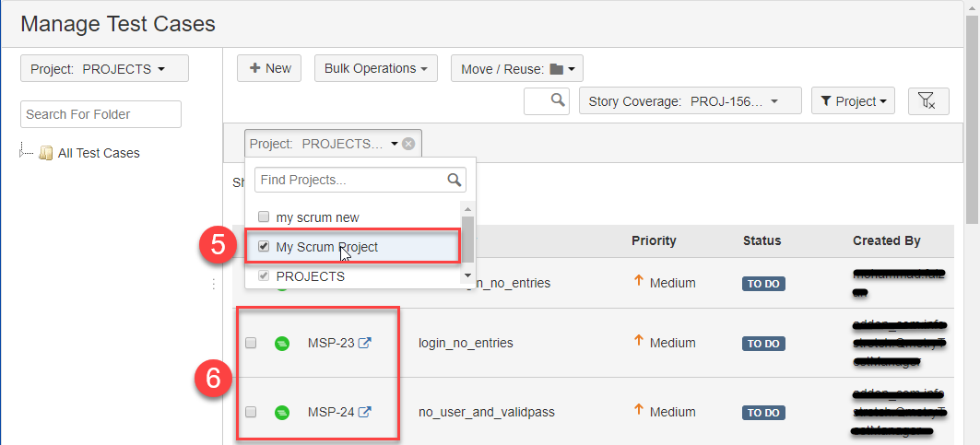Click the search magnifier icon beside Story Coverage

(558, 100)
